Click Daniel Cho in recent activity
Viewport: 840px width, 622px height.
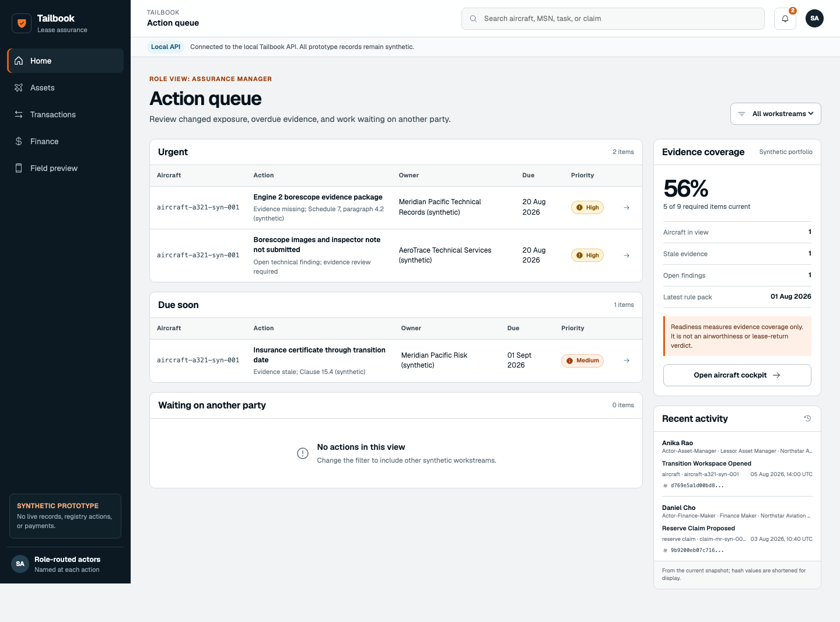678,508
